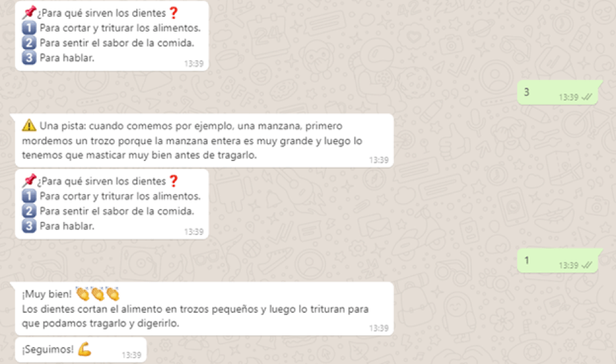Click the flexed biceps emoji after Seguimos
Viewport: 616px width, 364px height.
(x=84, y=349)
